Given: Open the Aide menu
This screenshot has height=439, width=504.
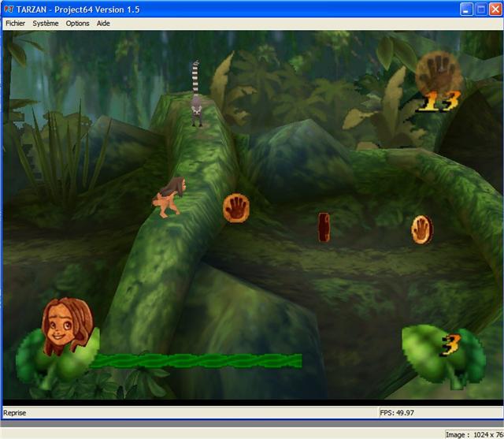Looking at the screenshot, I should tap(103, 24).
